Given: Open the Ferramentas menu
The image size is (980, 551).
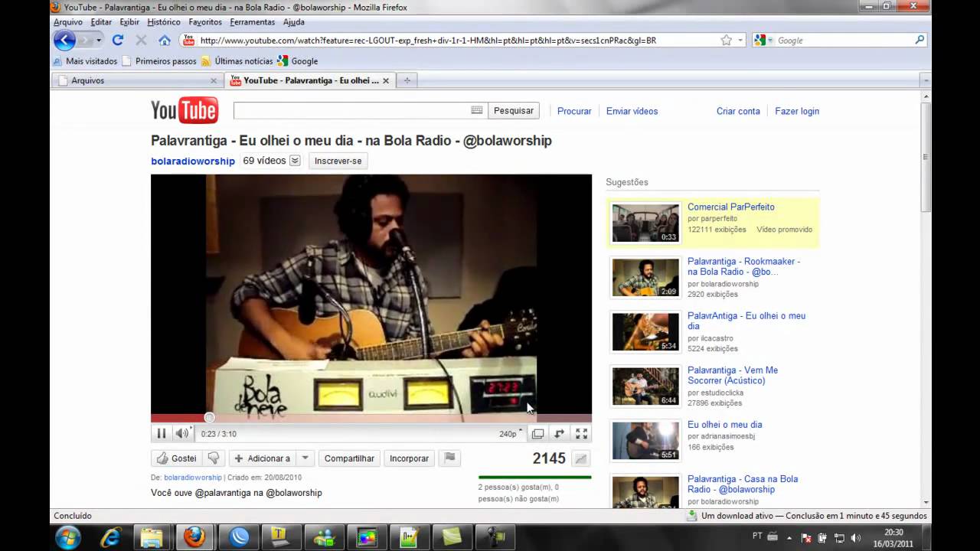Looking at the screenshot, I should pyautogui.click(x=253, y=22).
